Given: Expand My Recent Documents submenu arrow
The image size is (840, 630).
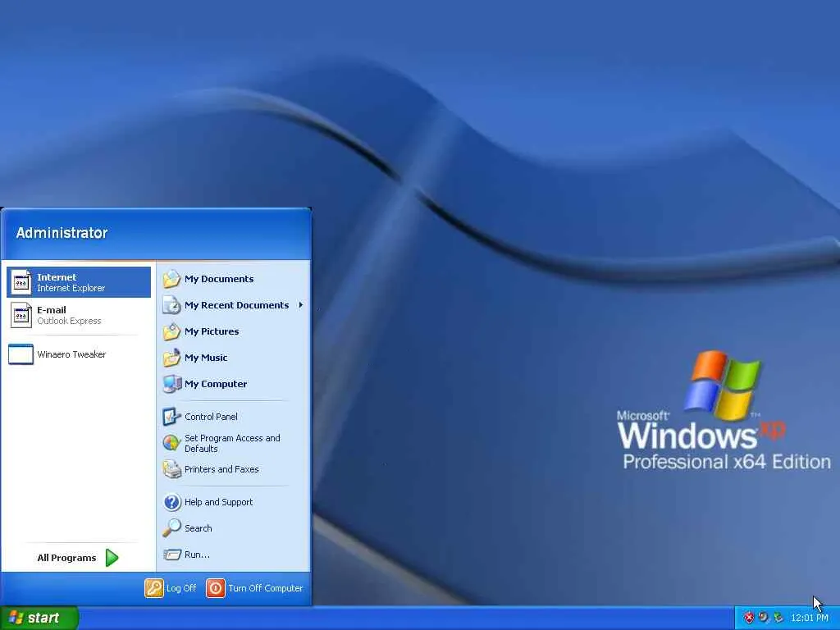Looking at the screenshot, I should (301, 305).
